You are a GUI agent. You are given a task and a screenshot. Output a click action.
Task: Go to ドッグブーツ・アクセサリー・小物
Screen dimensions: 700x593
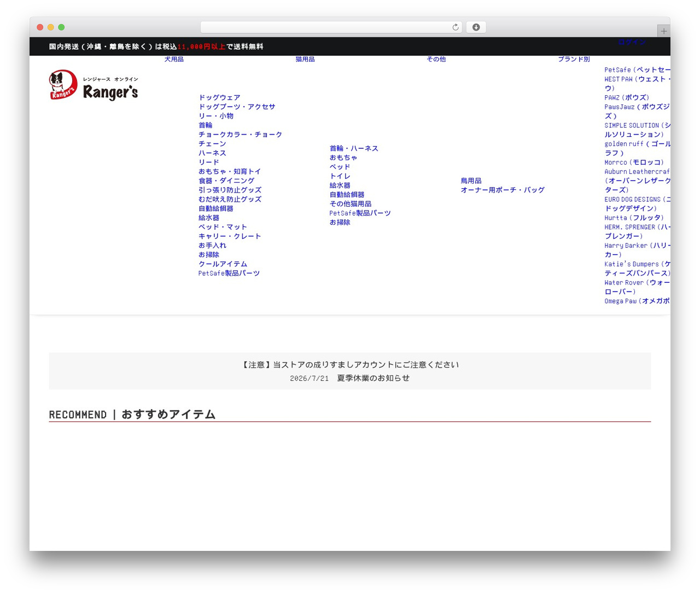pos(237,111)
